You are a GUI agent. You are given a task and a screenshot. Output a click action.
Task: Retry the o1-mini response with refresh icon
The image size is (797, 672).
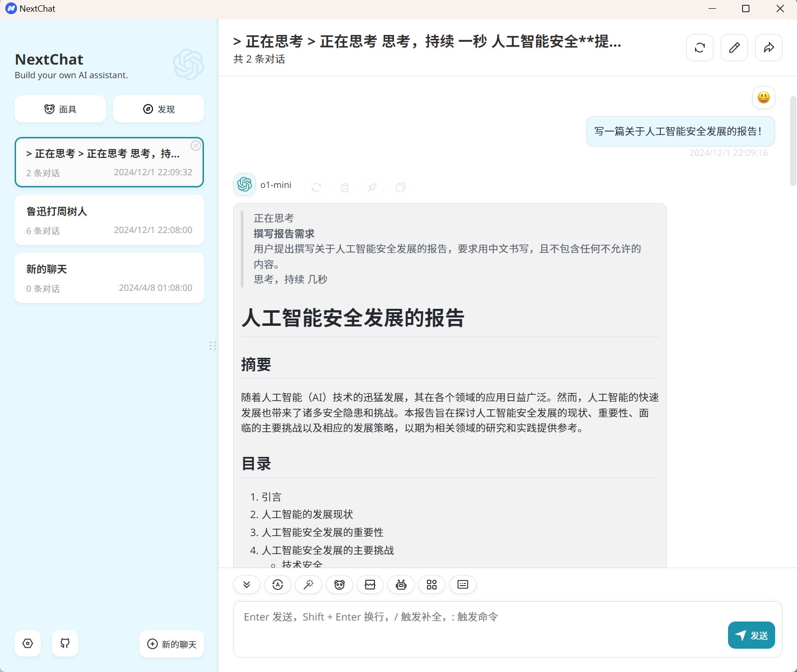pyautogui.click(x=316, y=187)
